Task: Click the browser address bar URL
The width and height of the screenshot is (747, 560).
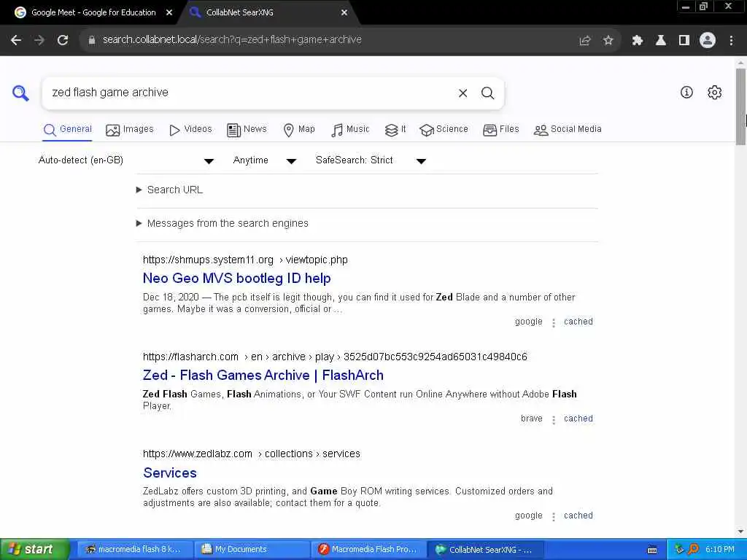Action: (x=232, y=39)
